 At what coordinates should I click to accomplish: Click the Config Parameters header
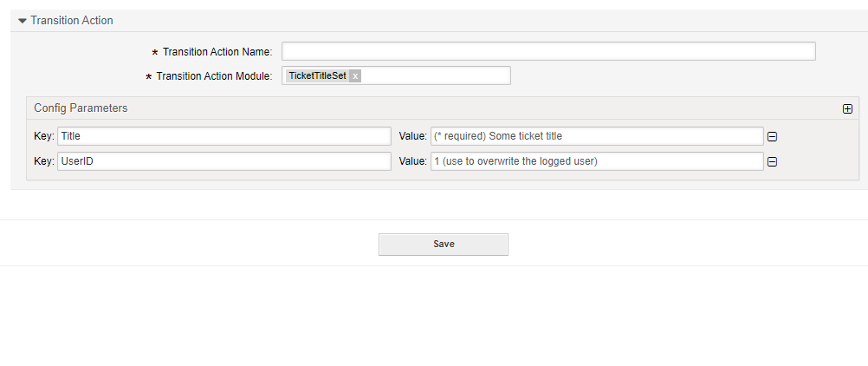click(81, 108)
